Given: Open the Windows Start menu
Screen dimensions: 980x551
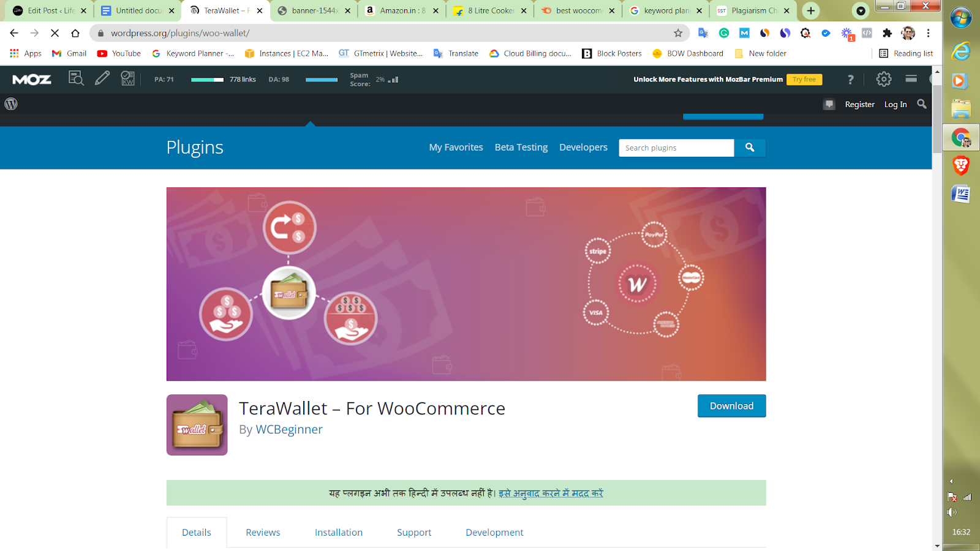Looking at the screenshot, I should tap(961, 18).
